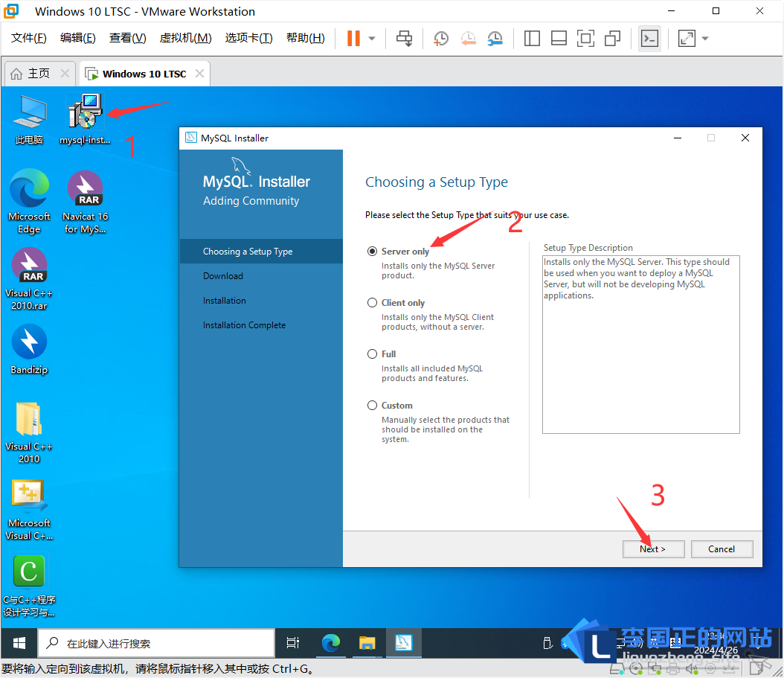This screenshot has width=784, height=678.
Task: Pause the virtual machine from the toolbar
Action: (x=353, y=39)
